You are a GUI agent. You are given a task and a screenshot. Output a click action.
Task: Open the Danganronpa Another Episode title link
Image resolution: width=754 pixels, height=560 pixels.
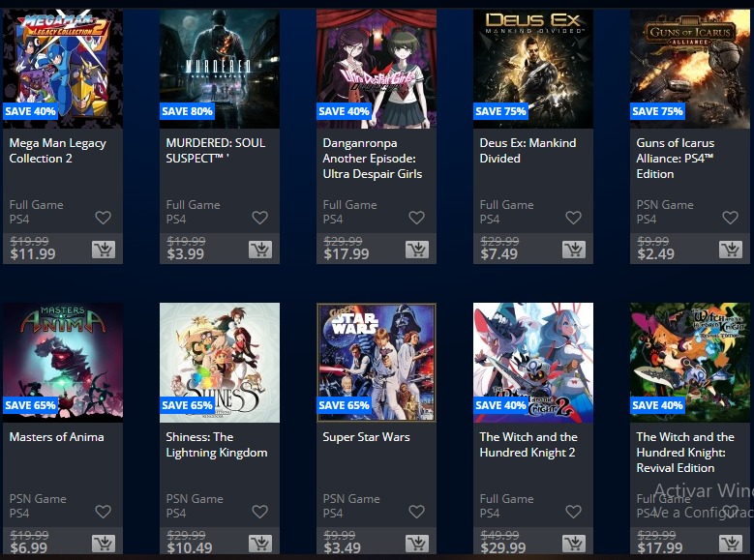(x=373, y=159)
